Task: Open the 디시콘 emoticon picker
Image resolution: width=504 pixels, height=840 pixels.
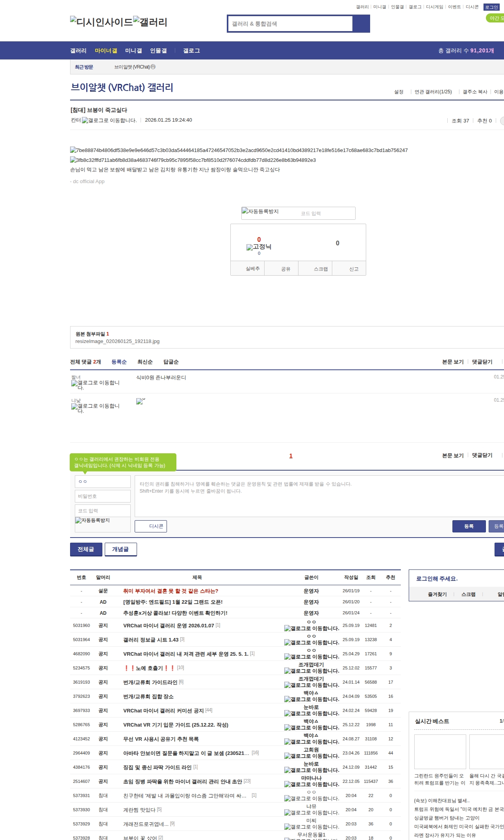Action: click(x=151, y=526)
